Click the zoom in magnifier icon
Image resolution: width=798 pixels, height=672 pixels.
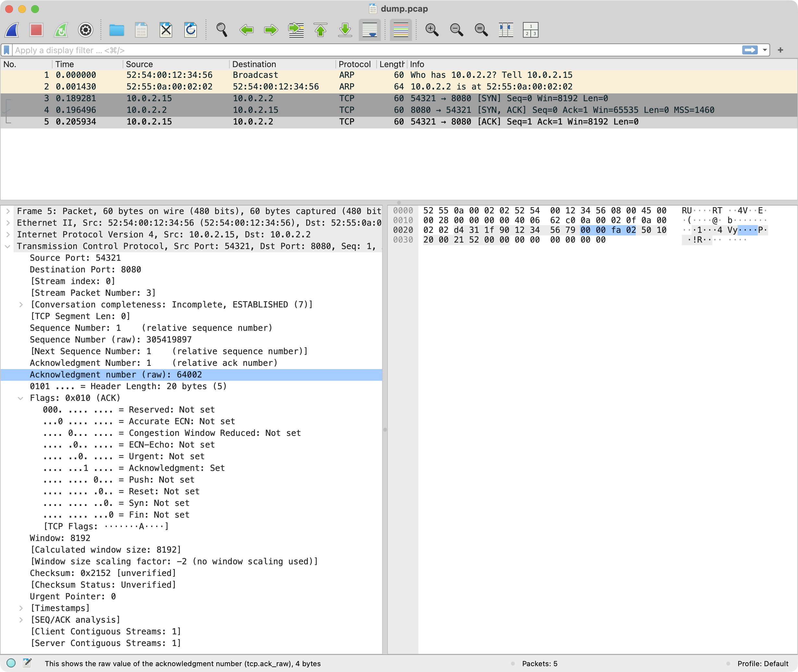tap(432, 30)
